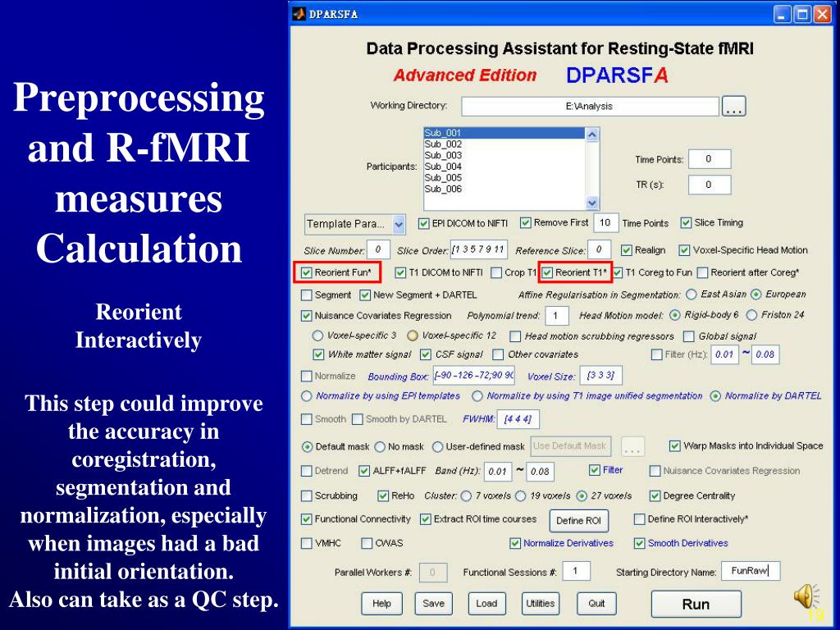Click the Slice Order field
Screen dimensions: 840x630
(478, 249)
